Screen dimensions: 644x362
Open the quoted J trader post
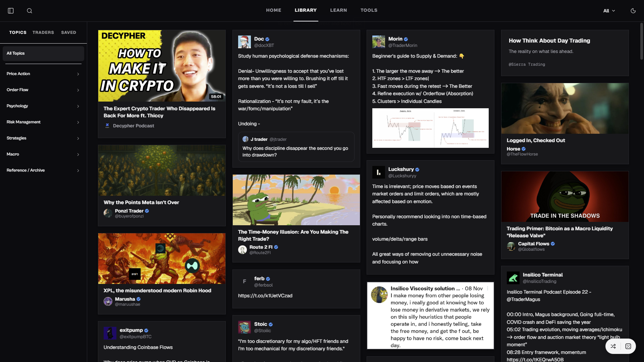296,147
